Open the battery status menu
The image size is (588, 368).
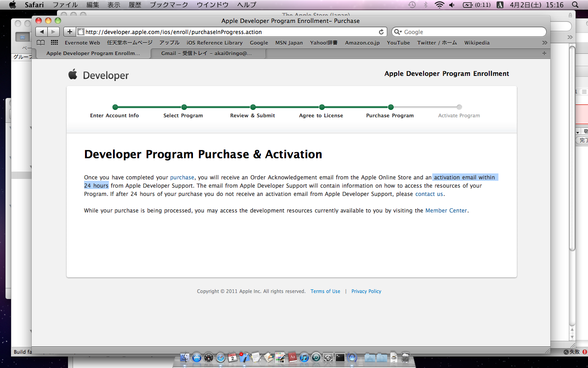tap(477, 5)
